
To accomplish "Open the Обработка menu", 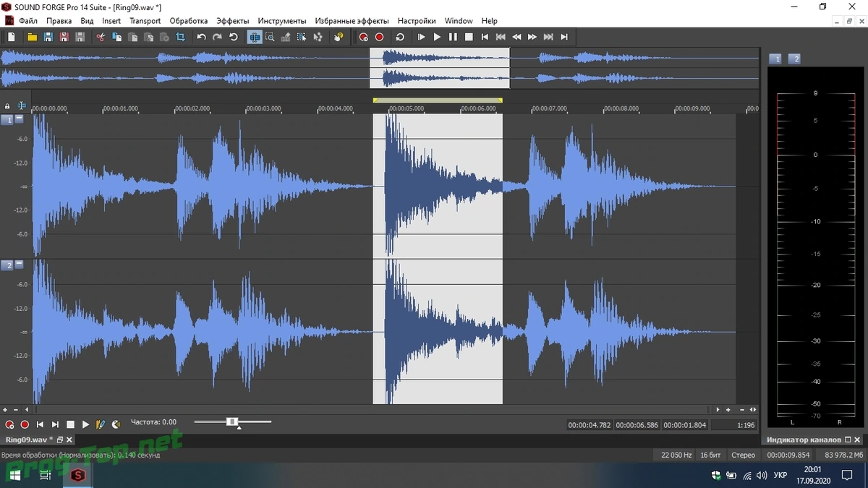I will (x=189, y=21).
